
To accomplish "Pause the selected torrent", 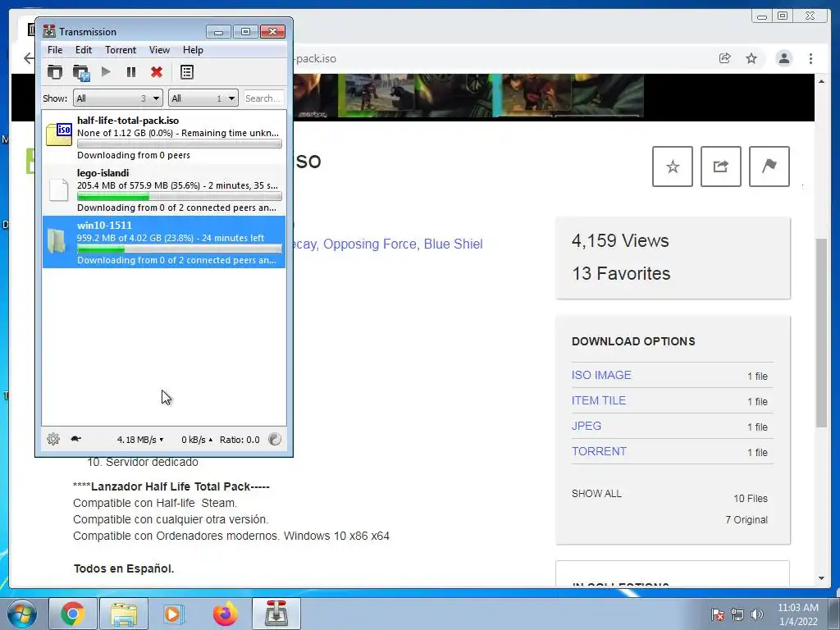I will pos(131,72).
